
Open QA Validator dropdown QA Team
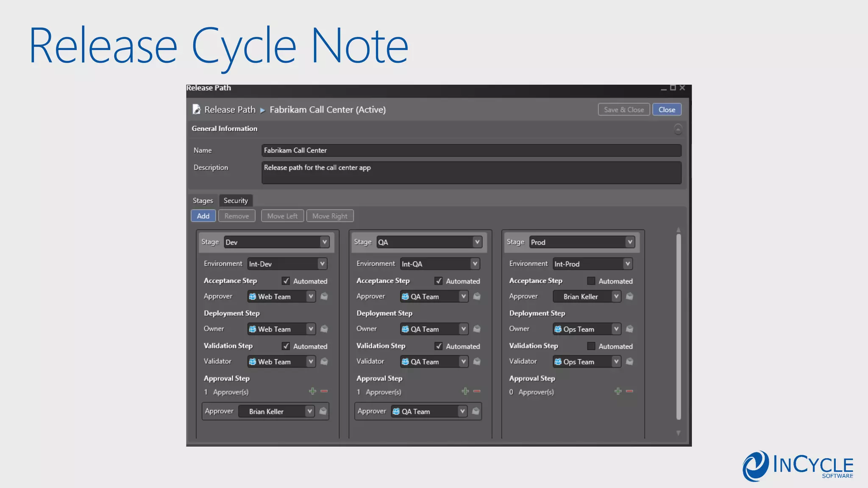point(434,362)
